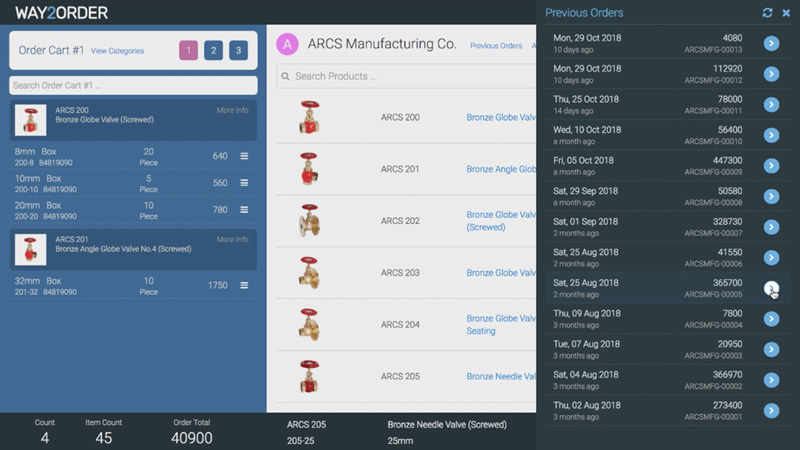Select product code ARCS 204
This screenshot has width=800, height=450.
pos(400,324)
